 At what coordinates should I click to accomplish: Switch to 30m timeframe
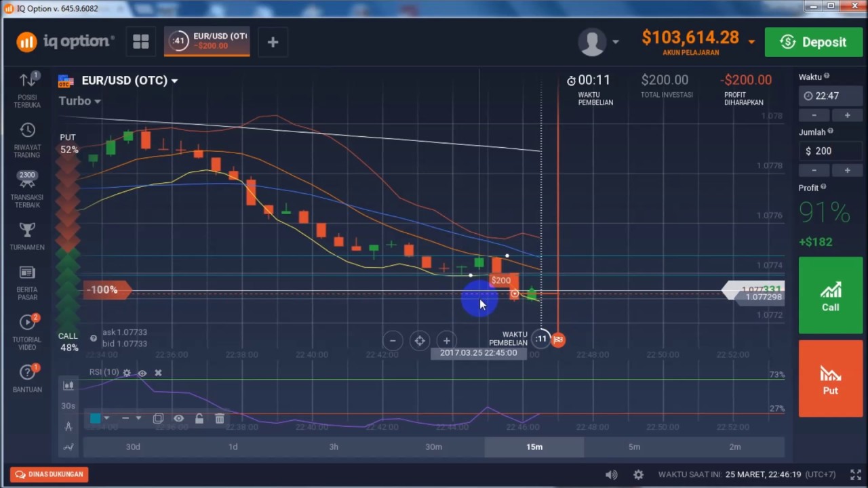pos(434,447)
